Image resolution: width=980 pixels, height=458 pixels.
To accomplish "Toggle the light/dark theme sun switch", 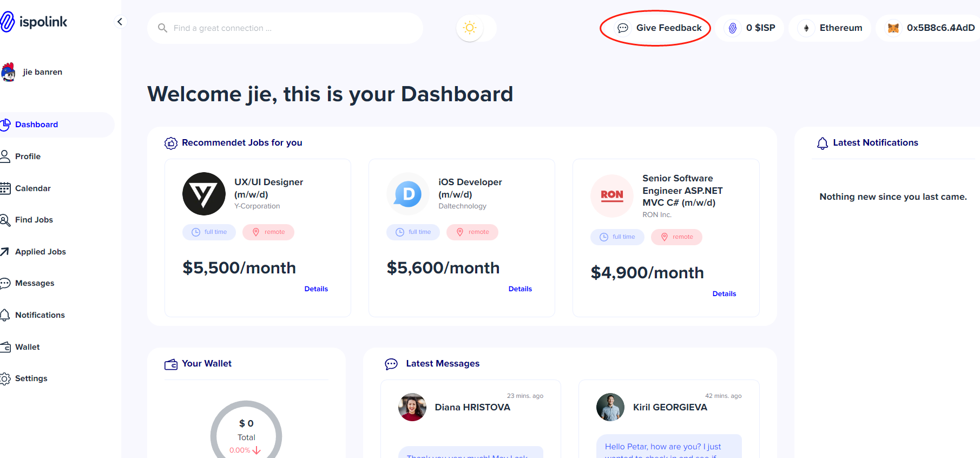I will pos(470,28).
